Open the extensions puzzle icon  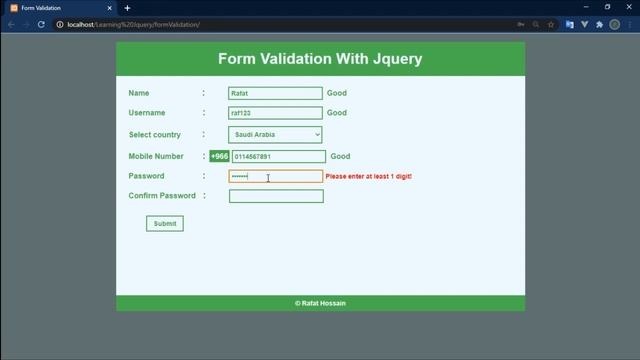(x=599, y=24)
